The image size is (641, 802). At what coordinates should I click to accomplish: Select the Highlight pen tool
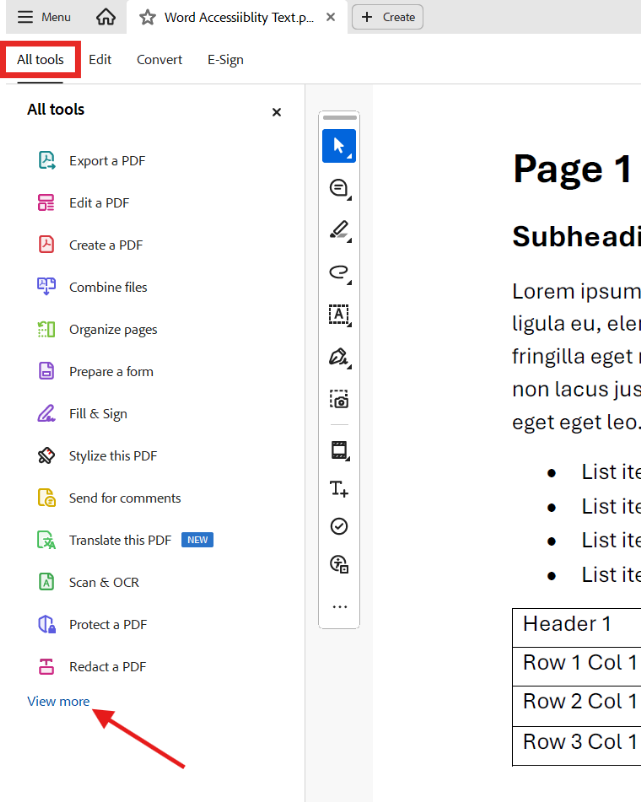click(x=339, y=230)
